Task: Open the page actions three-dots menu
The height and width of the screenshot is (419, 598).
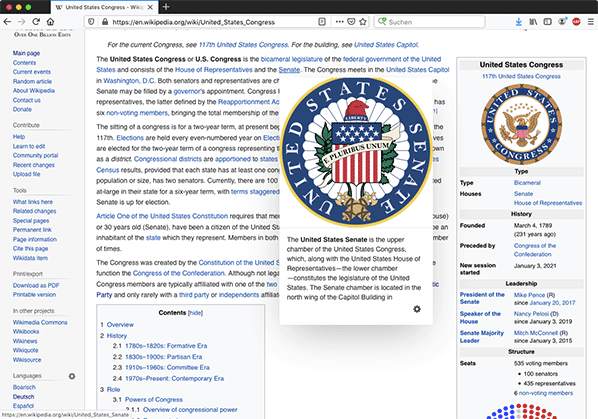Action: [x=339, y=22]
